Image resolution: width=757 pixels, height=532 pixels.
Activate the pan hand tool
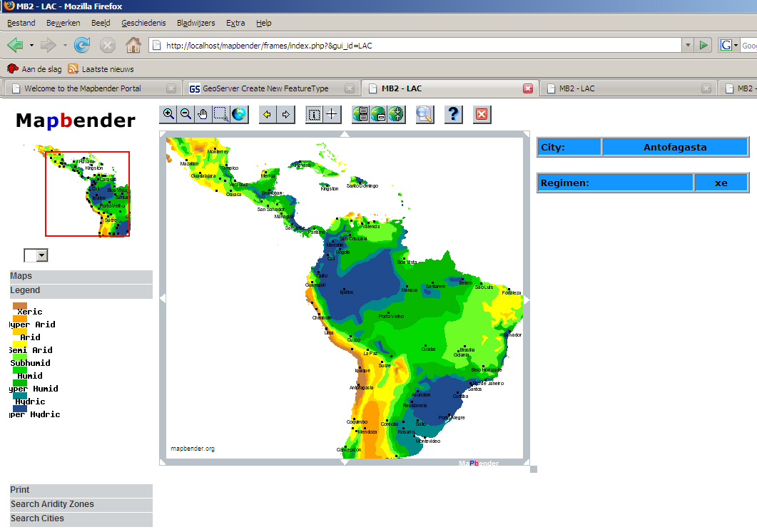pyautogui.click(x=203, y=114)
